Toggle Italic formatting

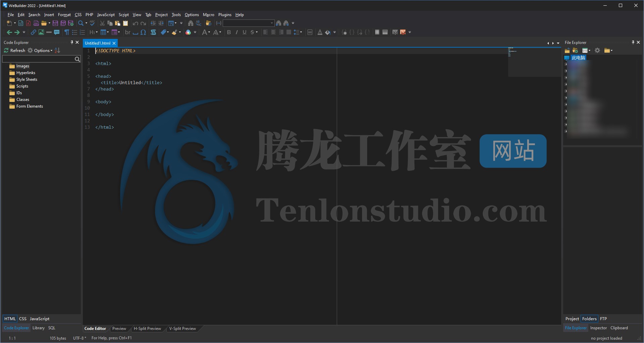[x=237, y=32]
